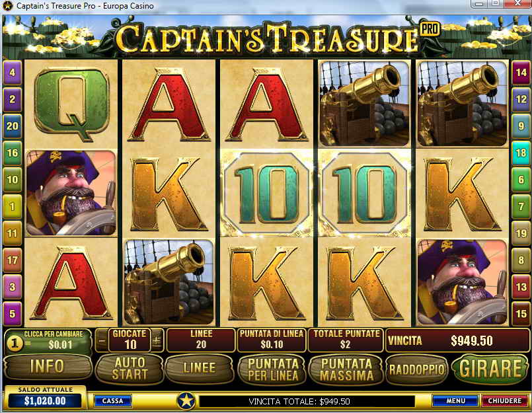Start Auto Start mode
The height and width of the screenshot is (413, 532).
130,369
